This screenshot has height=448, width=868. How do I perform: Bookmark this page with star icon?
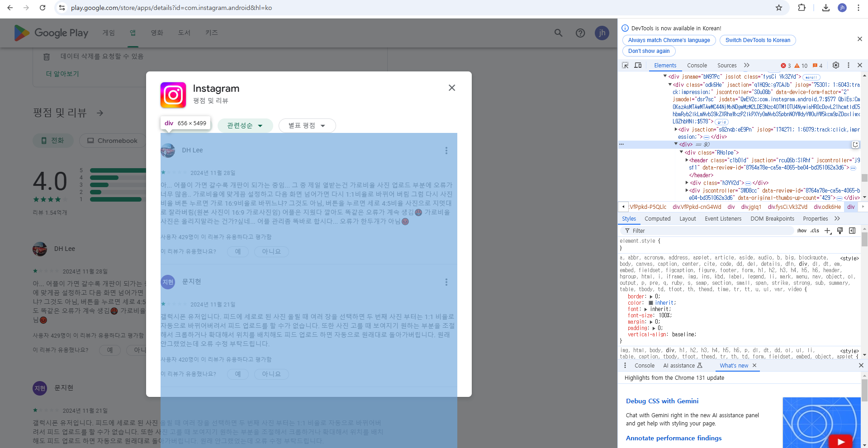point(779,8)
